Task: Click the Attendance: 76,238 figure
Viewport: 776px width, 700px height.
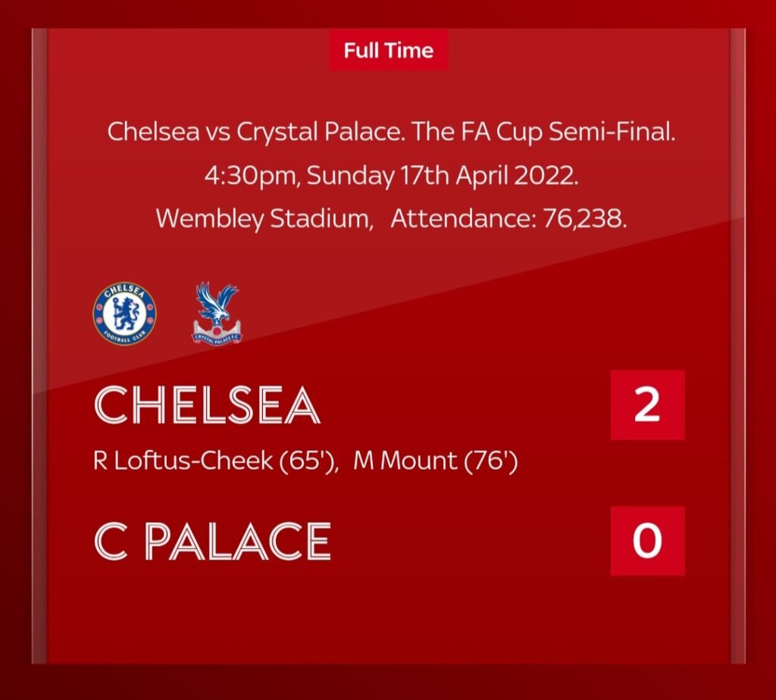Action: [508, 218]
